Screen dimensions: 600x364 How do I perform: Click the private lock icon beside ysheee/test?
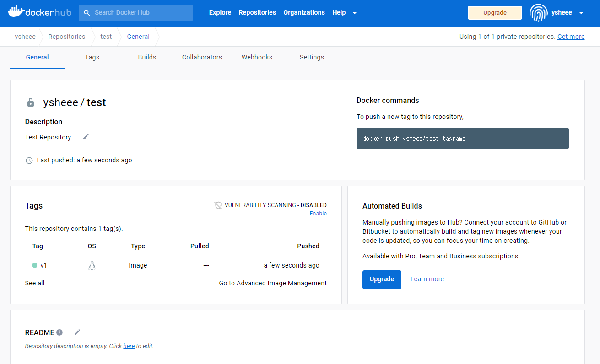31,102
